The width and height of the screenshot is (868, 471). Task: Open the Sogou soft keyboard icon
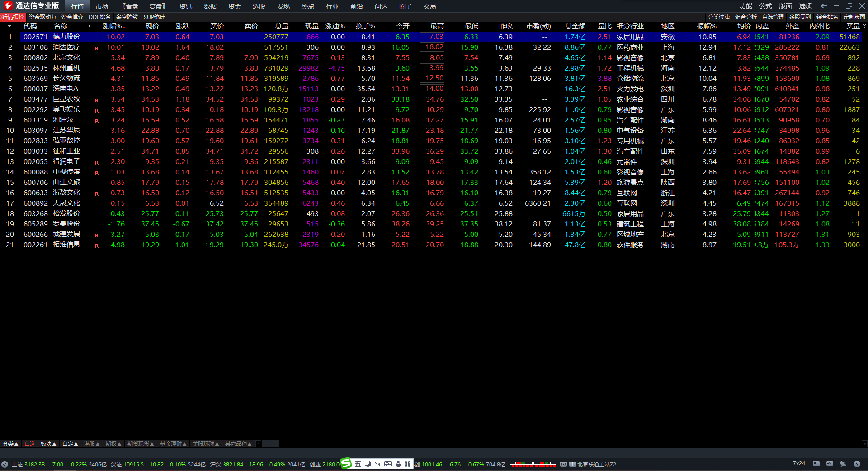point(388,464)
